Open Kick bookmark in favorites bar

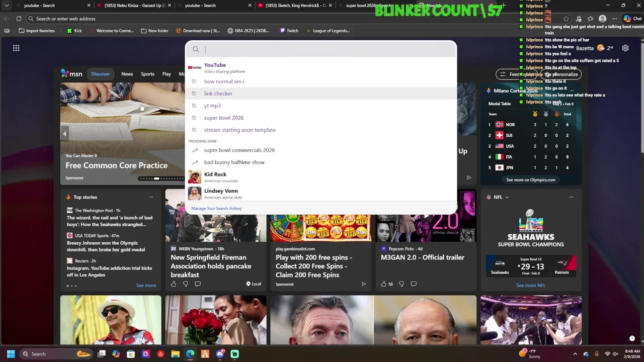point(74,31)
